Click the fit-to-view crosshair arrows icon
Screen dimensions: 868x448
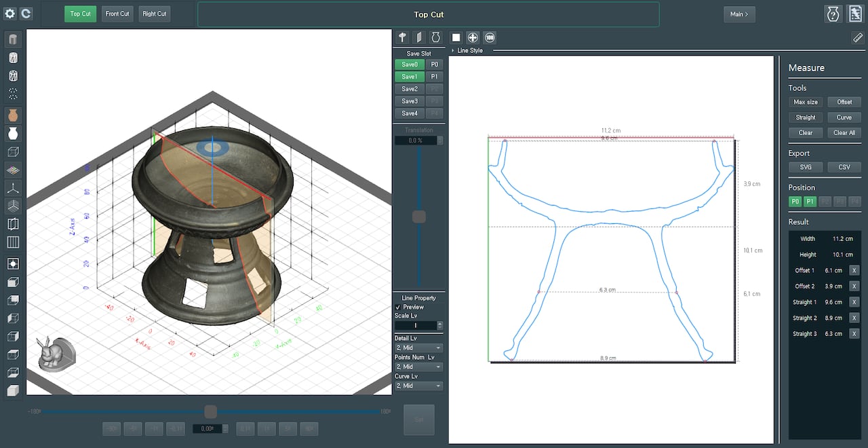pyautogui.click(x=473, y=38)
